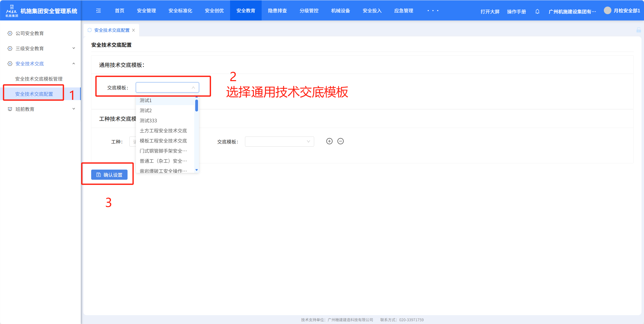Click the refresh icon on the tab

coord(90,30)
